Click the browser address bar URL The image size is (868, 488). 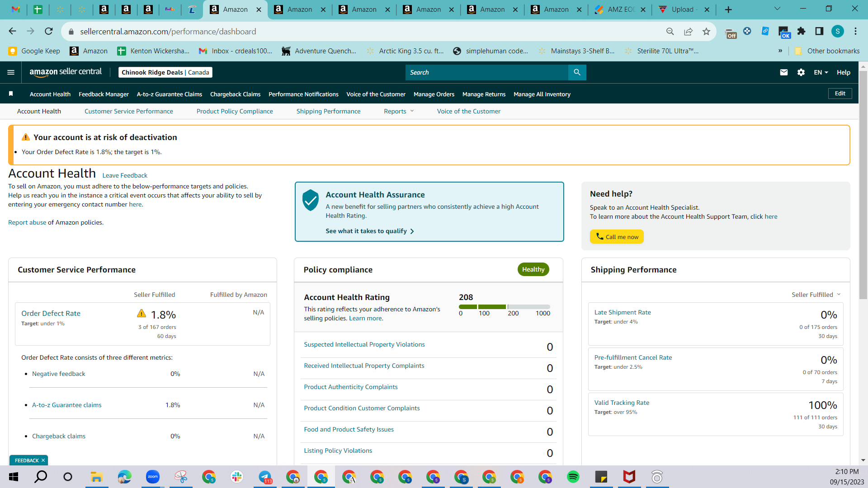[x=168, y=31]
